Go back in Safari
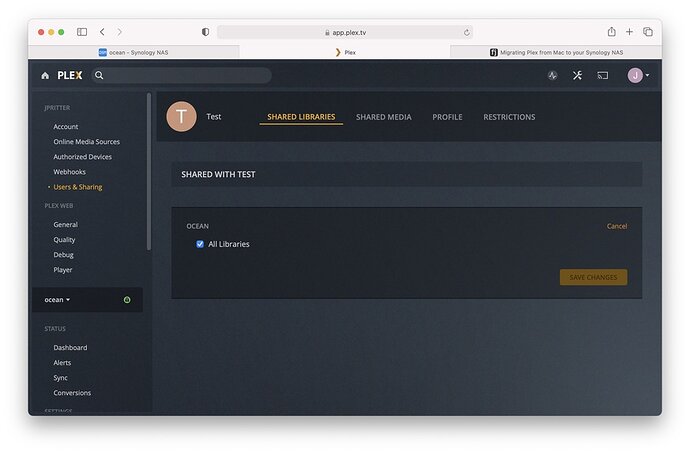 tap(102, 32)
